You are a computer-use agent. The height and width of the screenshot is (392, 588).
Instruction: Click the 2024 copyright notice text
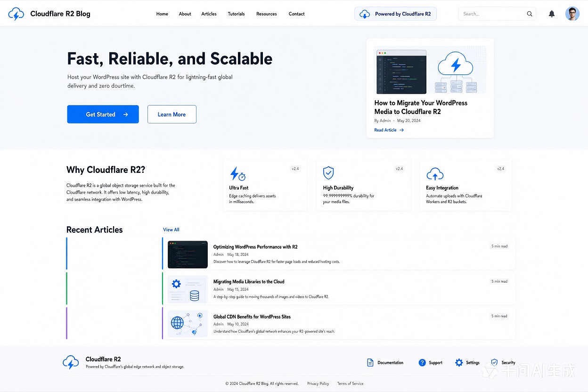click(262, 384)
